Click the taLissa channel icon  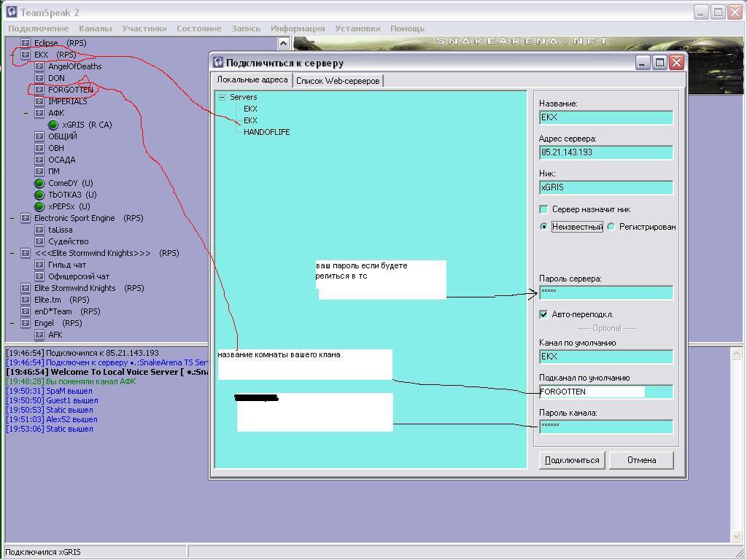click(39, 230)
